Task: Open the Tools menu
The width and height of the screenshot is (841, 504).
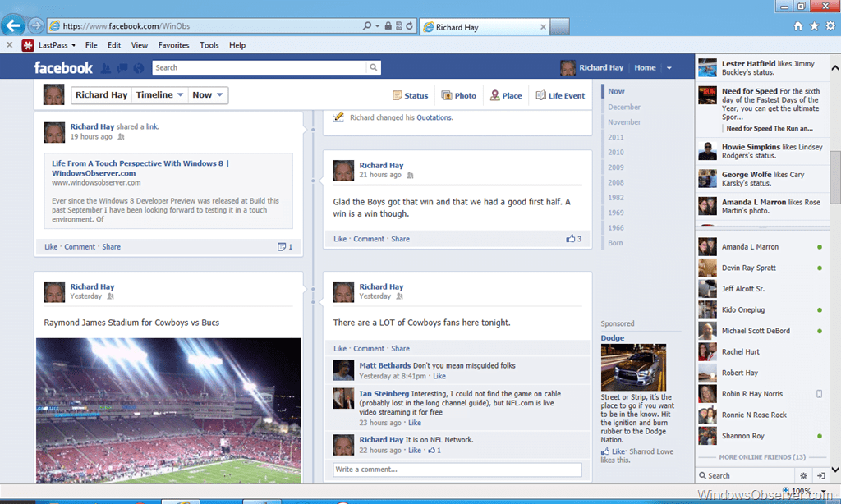Action: click(209, 46)
